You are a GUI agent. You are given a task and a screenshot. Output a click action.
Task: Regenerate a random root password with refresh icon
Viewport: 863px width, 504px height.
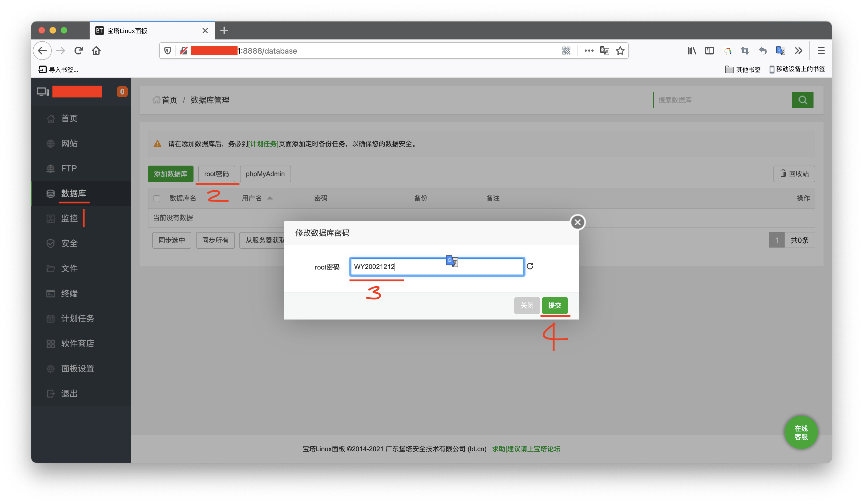[530, 266]
